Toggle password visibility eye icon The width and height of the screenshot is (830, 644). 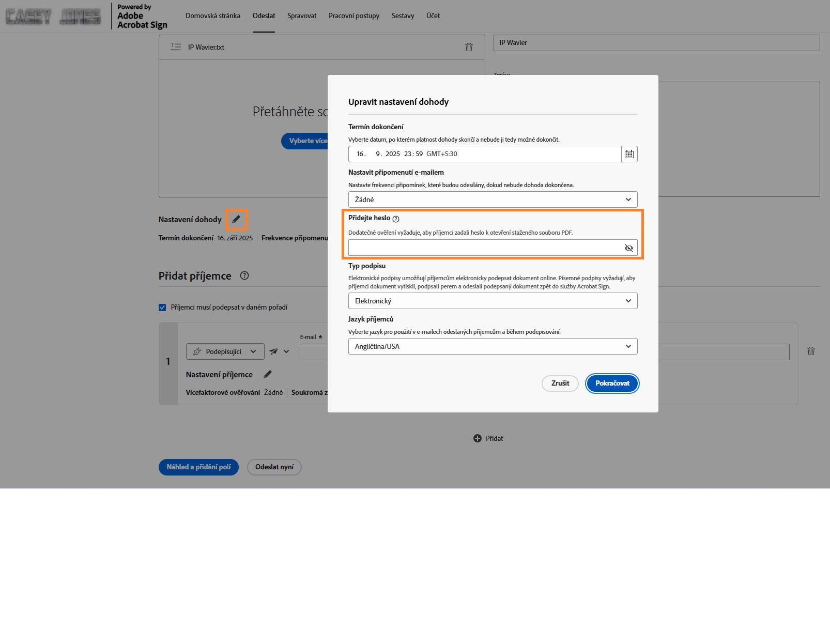[x=628, y=248]
